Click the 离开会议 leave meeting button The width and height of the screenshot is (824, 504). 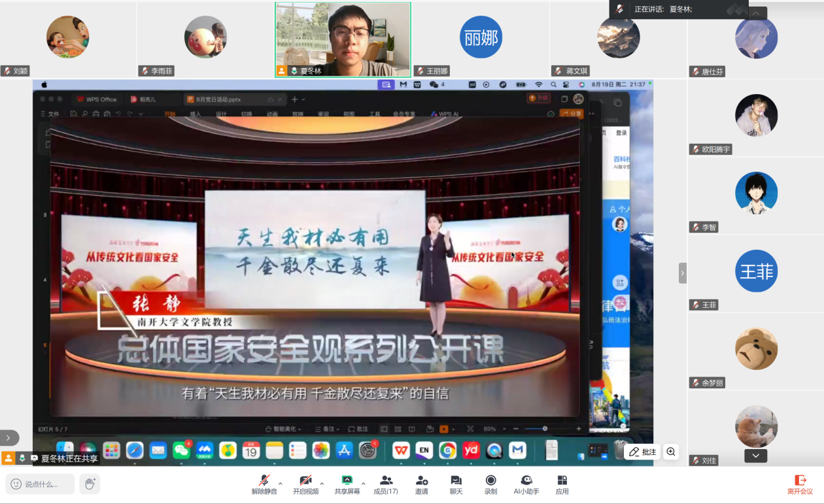point(800,484)
